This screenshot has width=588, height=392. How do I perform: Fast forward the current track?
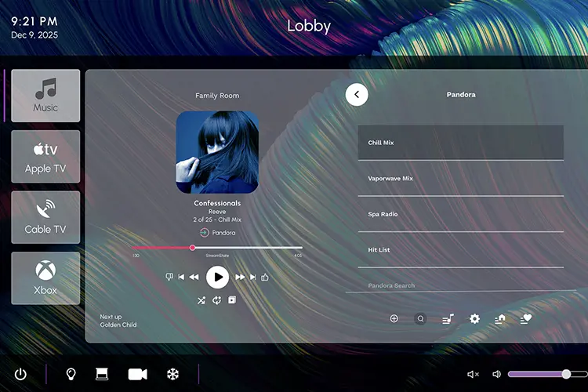pos(240,278)
